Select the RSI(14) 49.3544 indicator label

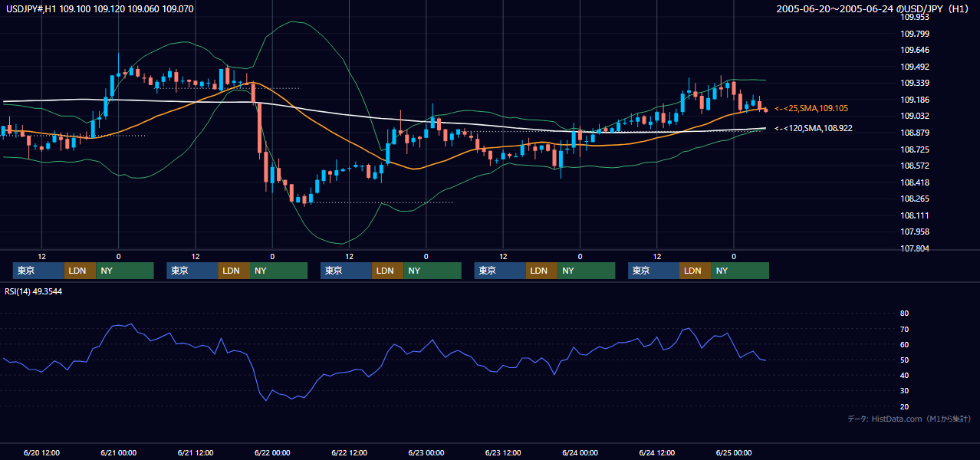34,291
